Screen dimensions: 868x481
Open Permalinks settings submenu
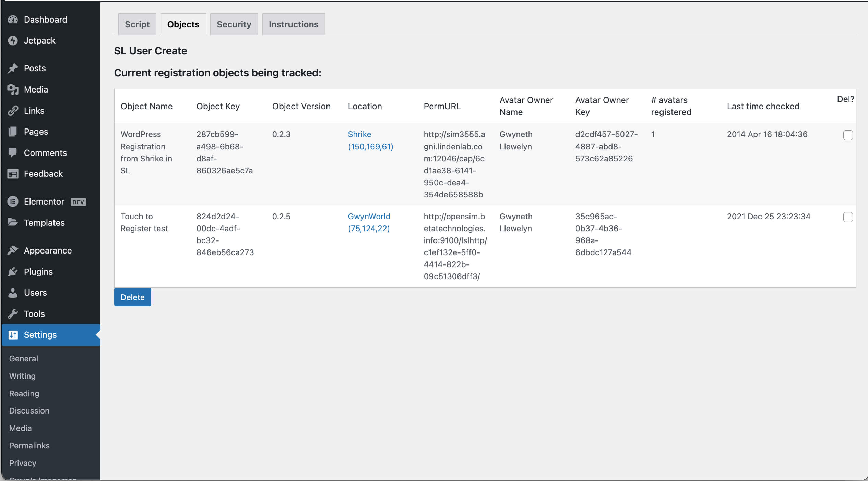coord(29,445)
